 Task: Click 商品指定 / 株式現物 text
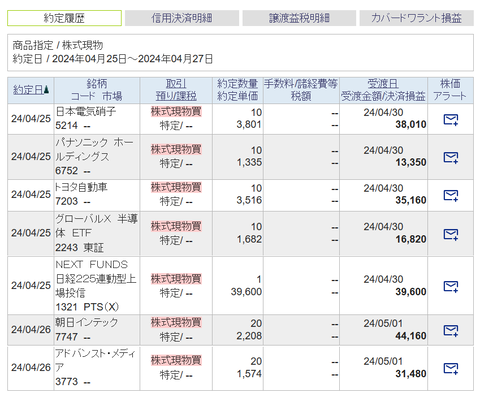coord(58,45)
